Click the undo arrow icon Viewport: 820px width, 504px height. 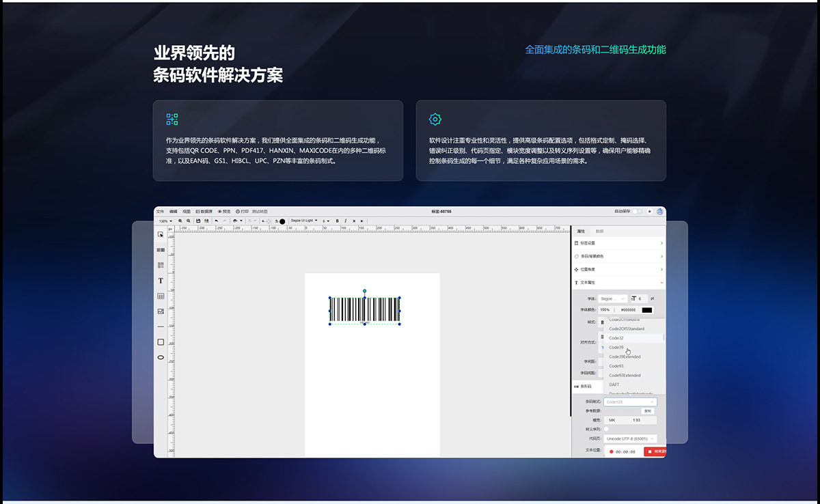(217, 221)
